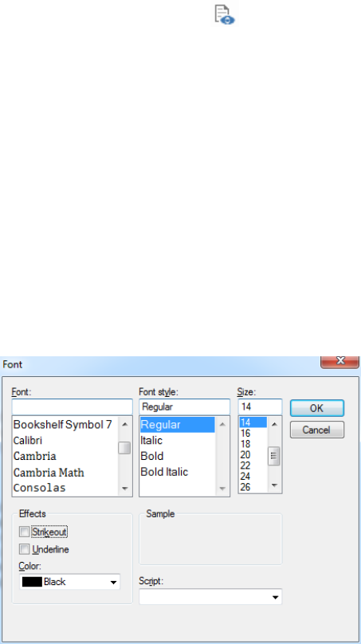Viewport: 361px width, 644px height.
Task: Expand the Script dropdown list
Action: 210,597
